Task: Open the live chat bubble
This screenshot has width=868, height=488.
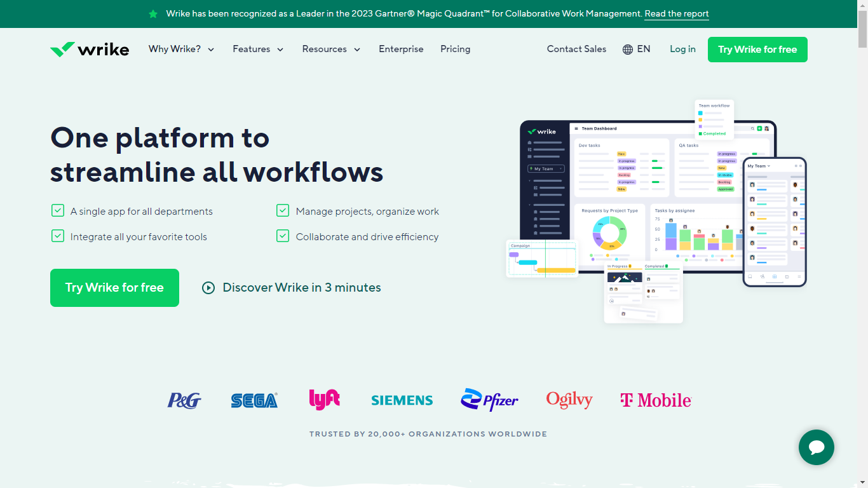Action: [x=817, y=447]
